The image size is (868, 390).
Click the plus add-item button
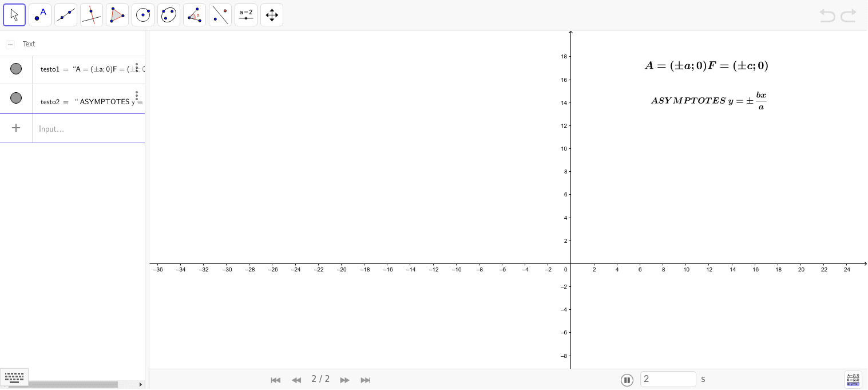(16, 128)
